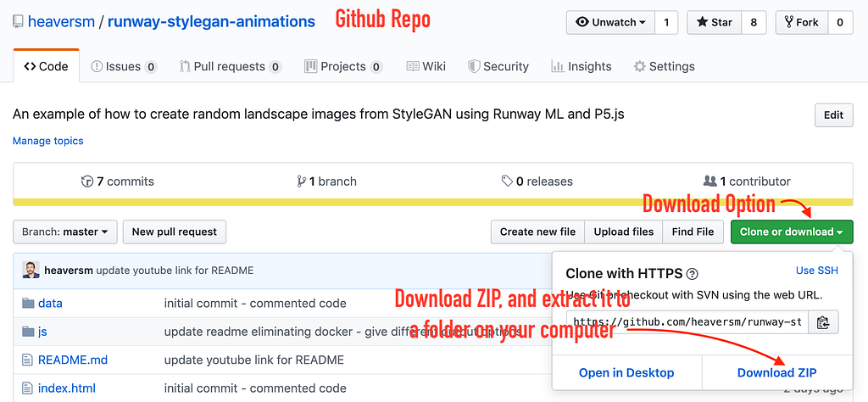Open the README.md file

[73, 360]
